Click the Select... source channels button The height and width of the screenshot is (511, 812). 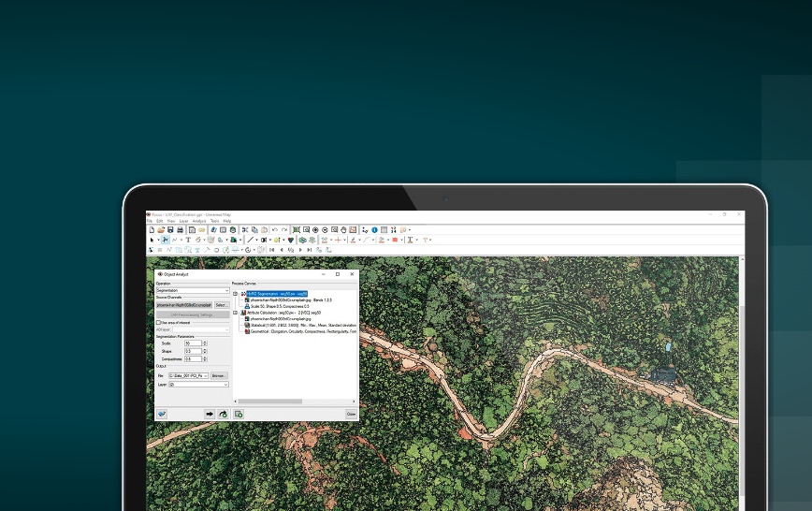[x=221, y=305]
